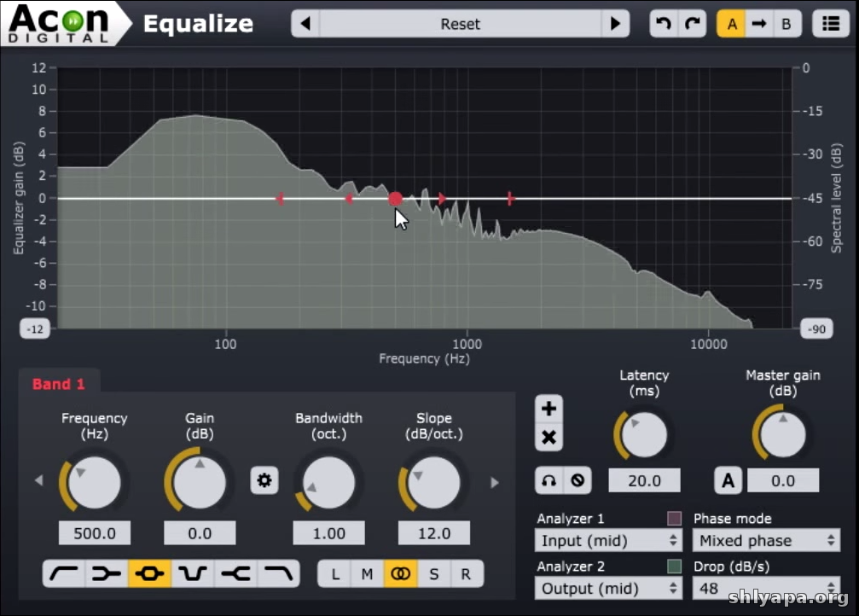Open band settings gear icon
The width and height of the screenshot is (859, 616).
point(264,481)
